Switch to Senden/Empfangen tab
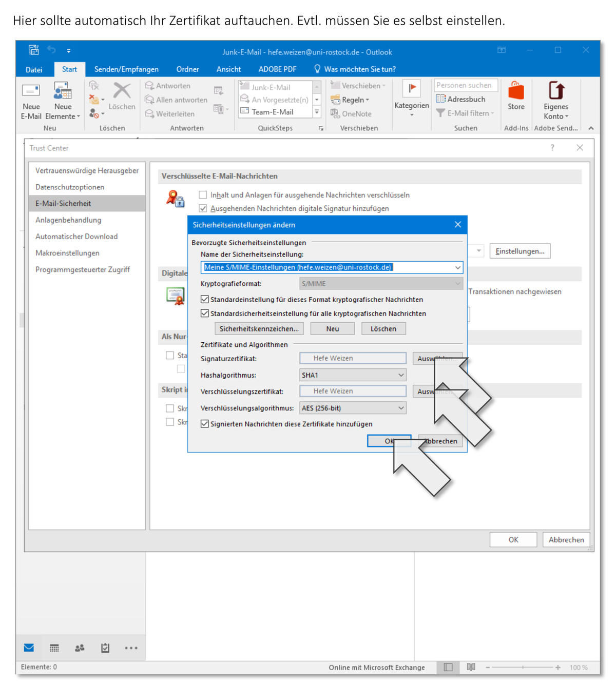 126,69
